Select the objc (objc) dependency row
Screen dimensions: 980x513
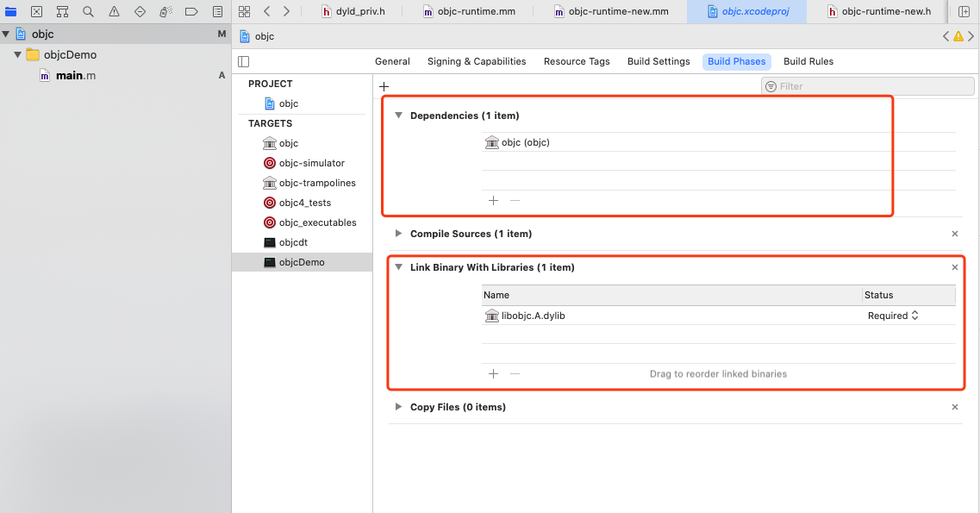[719, 142]
